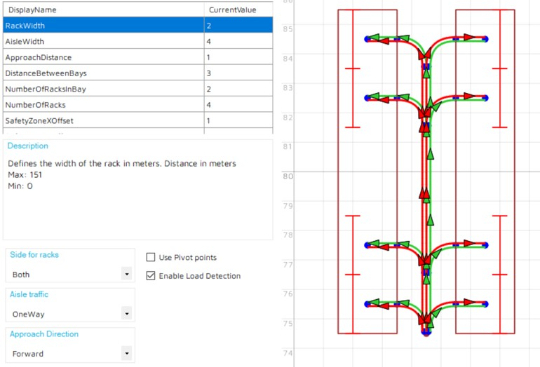Image resolution: width=540 pixels, height=367 pixels.
Task: Click the DisplayName column header
Action: tap(104, 10)
